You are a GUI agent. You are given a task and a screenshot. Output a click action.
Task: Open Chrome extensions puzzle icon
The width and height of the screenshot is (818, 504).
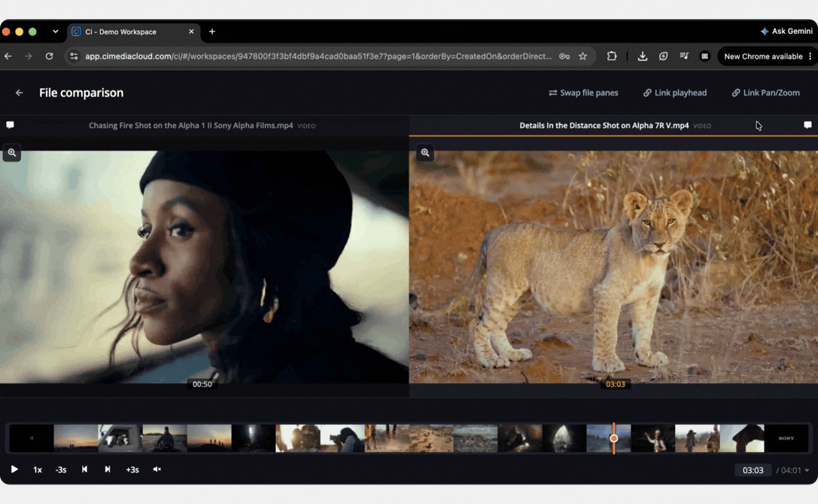click(x=611, y=56)
